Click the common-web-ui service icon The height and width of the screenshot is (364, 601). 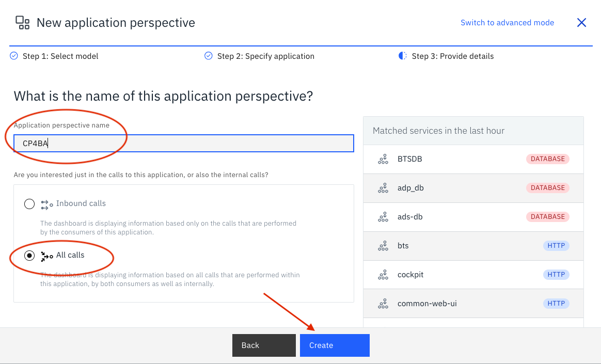pos(383,304)
